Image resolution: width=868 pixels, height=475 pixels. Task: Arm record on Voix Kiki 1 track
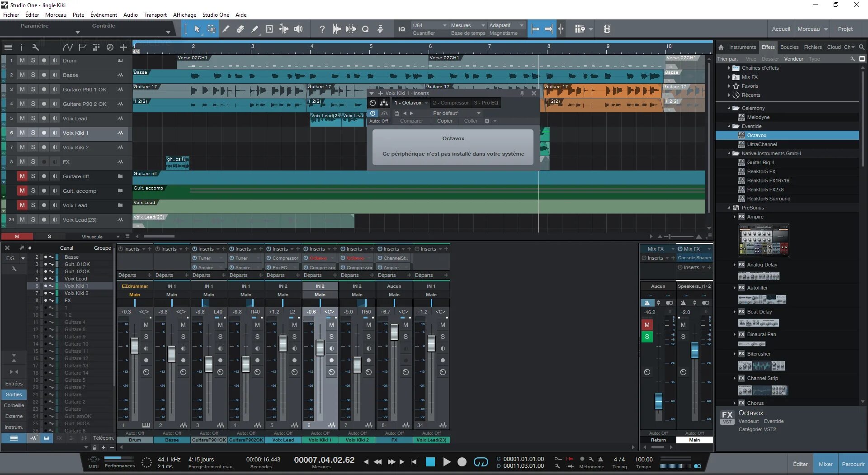click(44, 133)
